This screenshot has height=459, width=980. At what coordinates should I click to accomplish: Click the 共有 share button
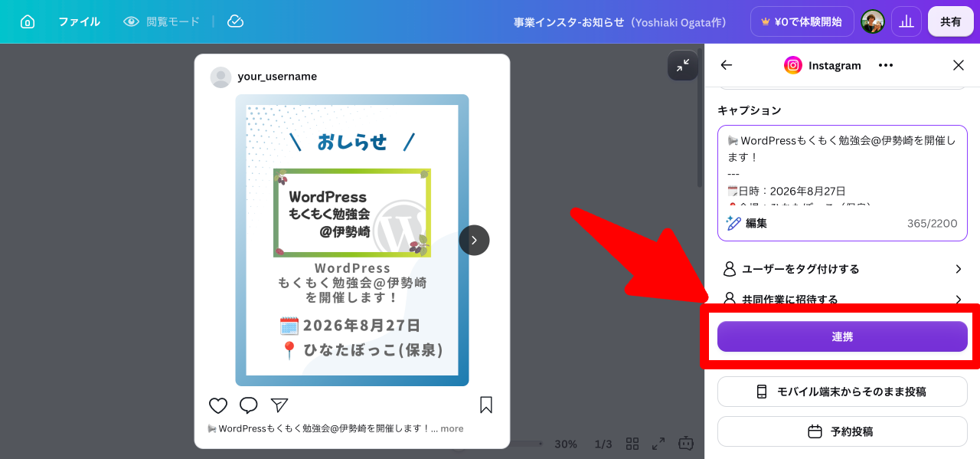pyautogui.click(x=951, y=21)
